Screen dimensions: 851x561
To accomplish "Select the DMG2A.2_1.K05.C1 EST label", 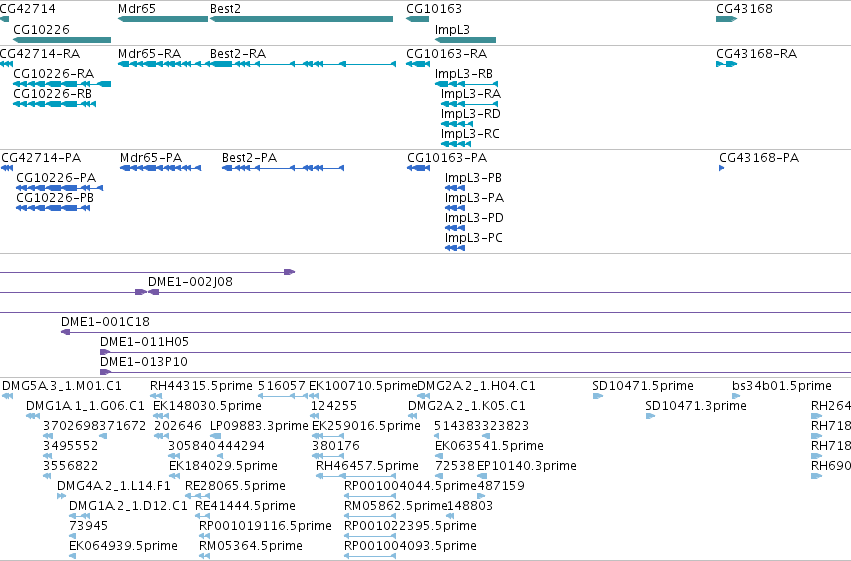I will (467, 406).
